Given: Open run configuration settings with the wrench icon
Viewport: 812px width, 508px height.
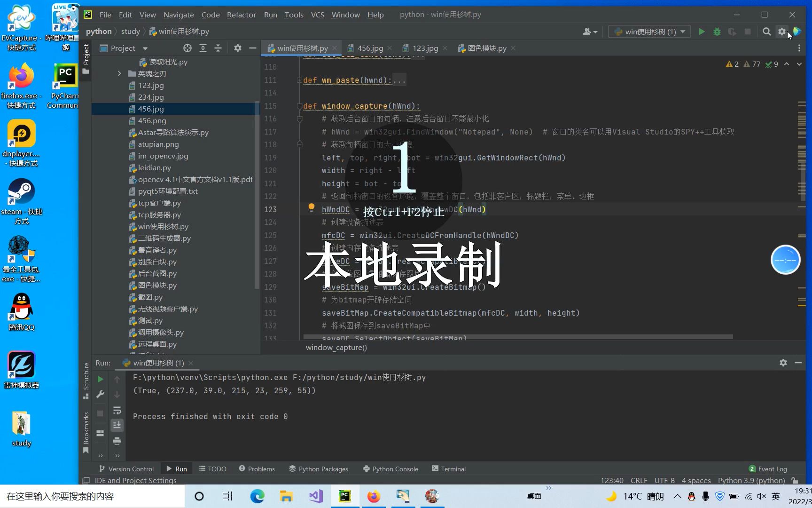Looking at the screenshot, I should click(100, 395).
